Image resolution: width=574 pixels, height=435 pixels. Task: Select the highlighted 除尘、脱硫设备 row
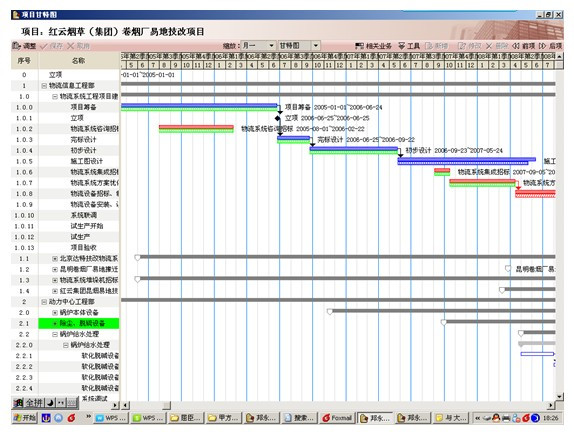[79, 323]
